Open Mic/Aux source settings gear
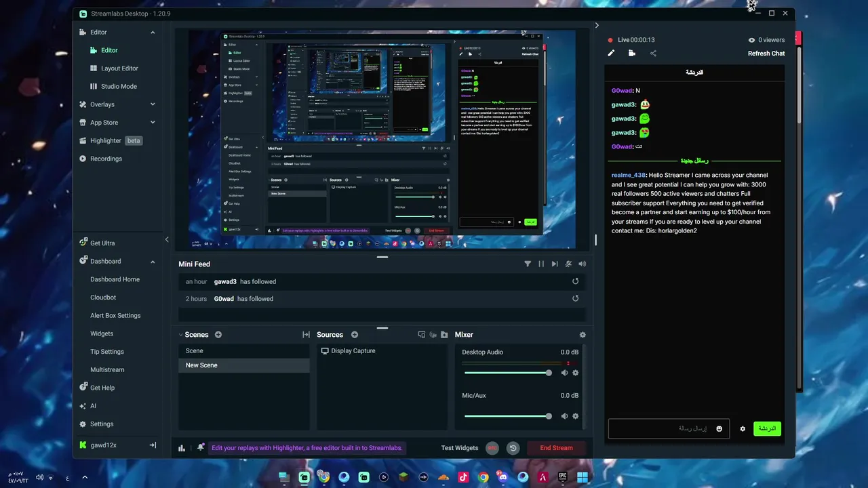The image size is (868, 488). 576,416
